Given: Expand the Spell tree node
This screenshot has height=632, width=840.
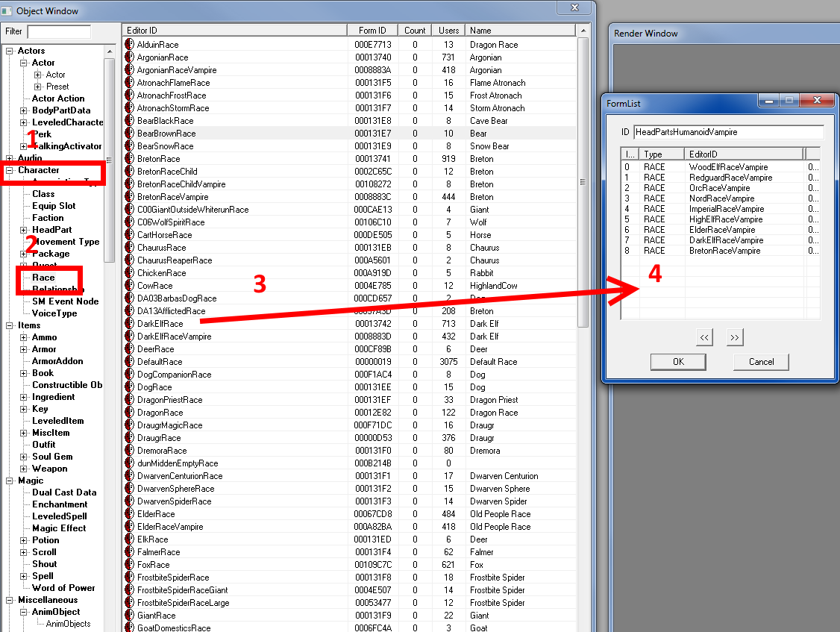Looking at the screenshot, I should (25, 576).
